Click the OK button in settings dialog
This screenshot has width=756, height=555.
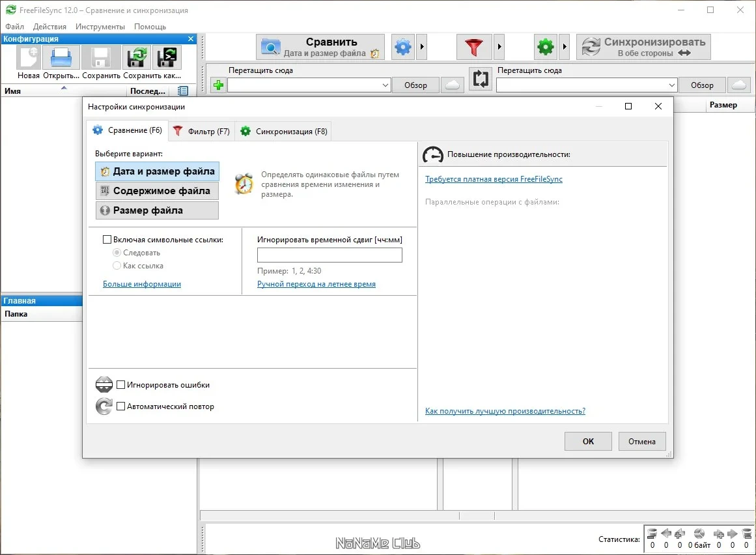coord(588,441)
